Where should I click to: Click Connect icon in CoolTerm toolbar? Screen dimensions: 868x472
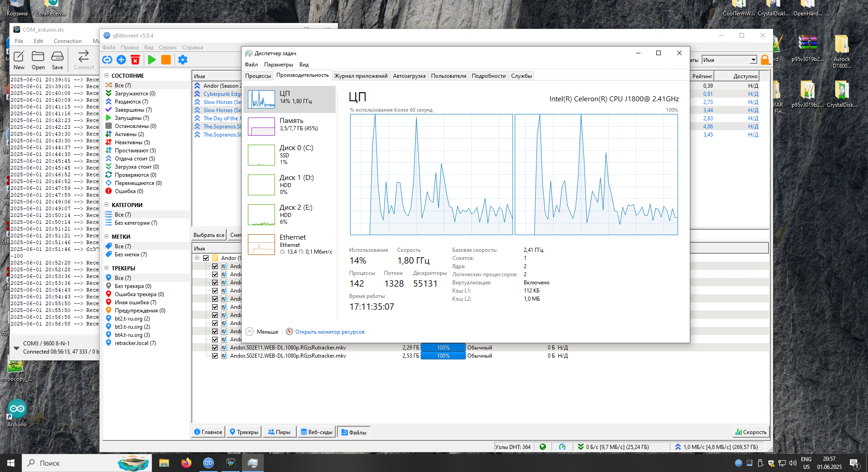point(84,61)
